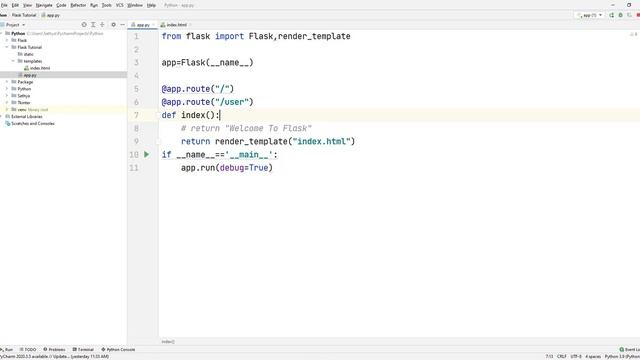640x360 pixels.
Task: Click the Expand All icon in Project panel
Action: click(x=93, y=25)
